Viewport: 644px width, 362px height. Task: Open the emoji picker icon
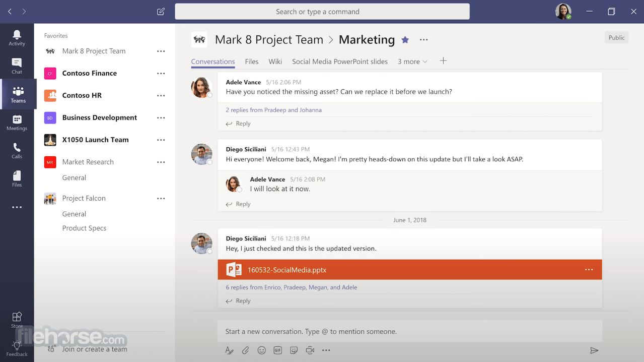click(261, 350)
